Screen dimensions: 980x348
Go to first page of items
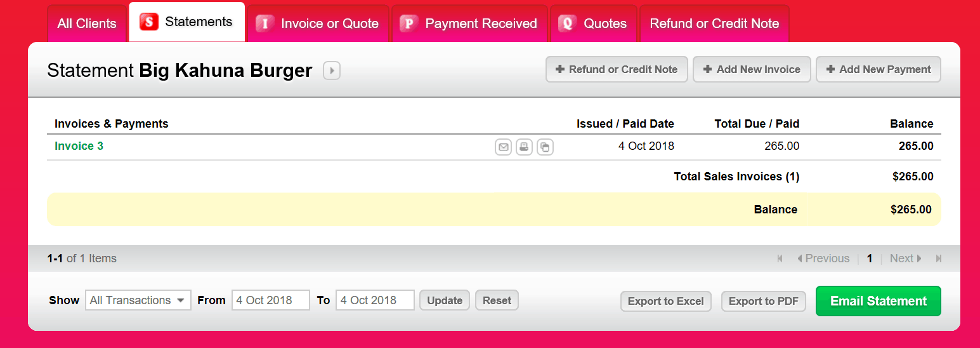[780, 258]
